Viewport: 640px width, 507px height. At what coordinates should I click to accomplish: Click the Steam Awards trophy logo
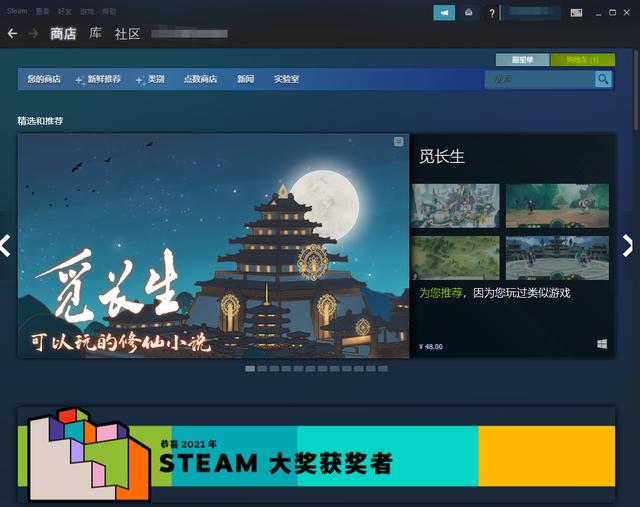tap(89, 454)
